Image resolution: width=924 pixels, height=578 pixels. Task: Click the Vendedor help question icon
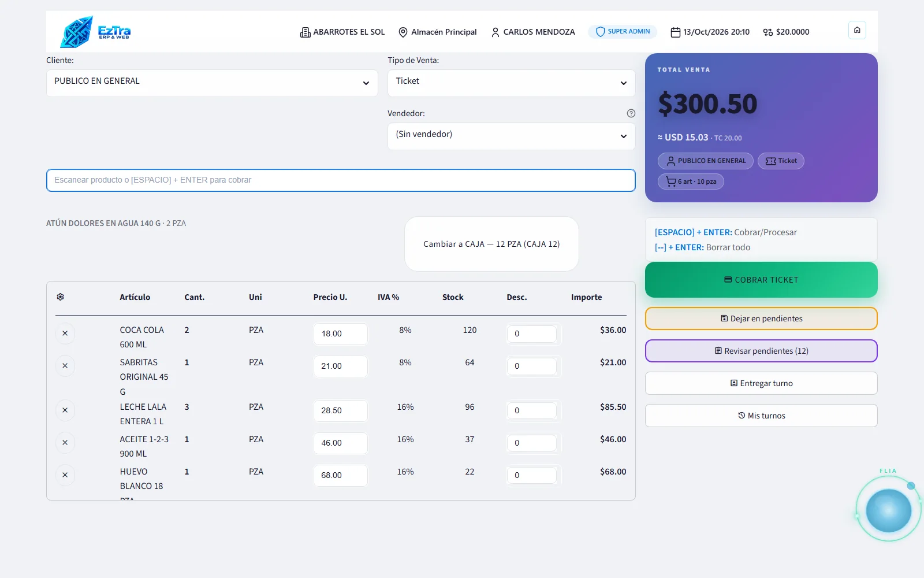[x=631, y=113]
